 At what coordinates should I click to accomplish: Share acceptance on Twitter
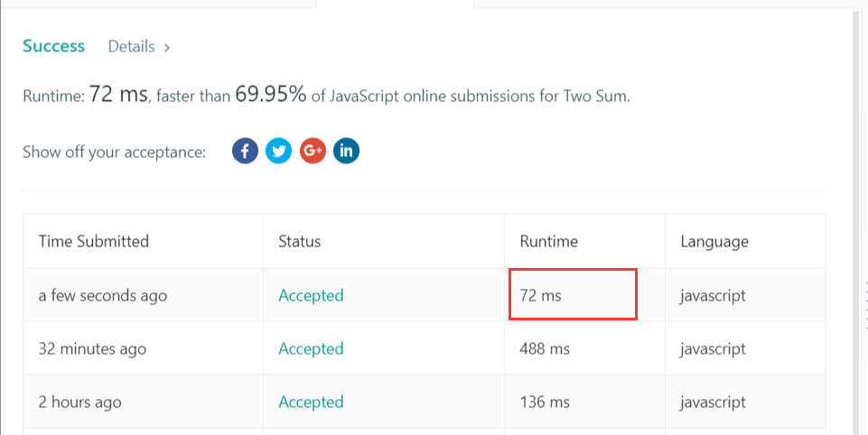pos(279,151)
